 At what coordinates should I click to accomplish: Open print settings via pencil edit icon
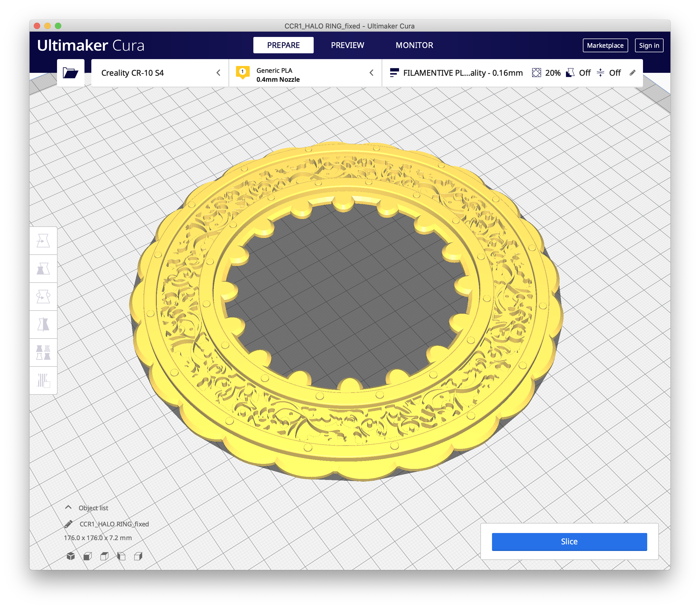coord(632,73)
